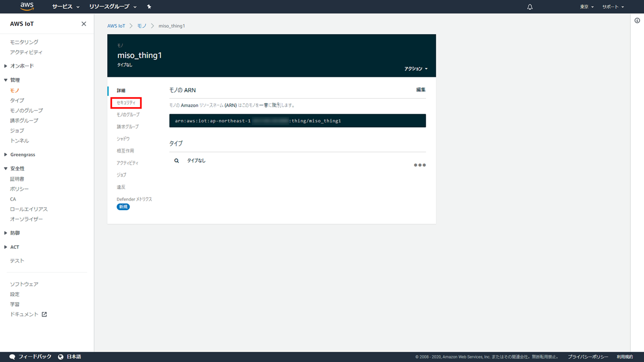Click the 編集 edit link
The image size is (644, 362).
click(x=421, y=90)
